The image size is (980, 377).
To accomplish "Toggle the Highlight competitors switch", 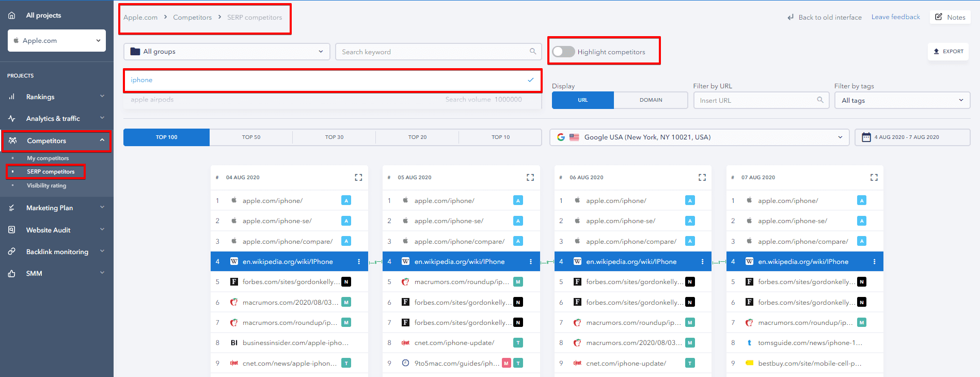I will [x=563, y=52].
